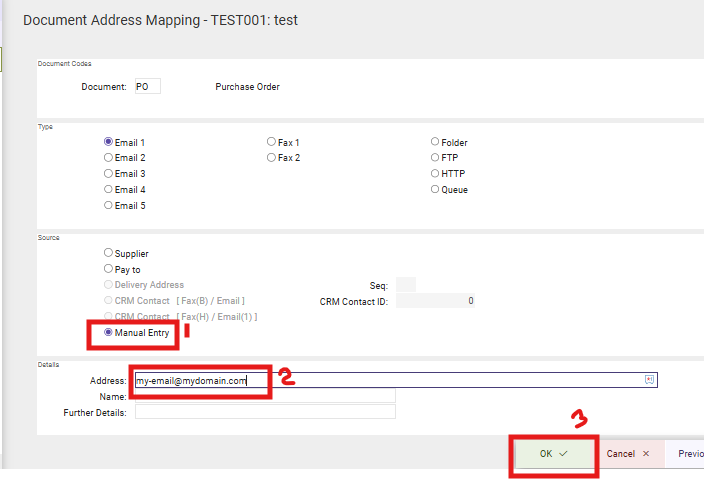Select the Queue radio button
The width and height of the screenshot is (704, 479).
tap(435, 189)
